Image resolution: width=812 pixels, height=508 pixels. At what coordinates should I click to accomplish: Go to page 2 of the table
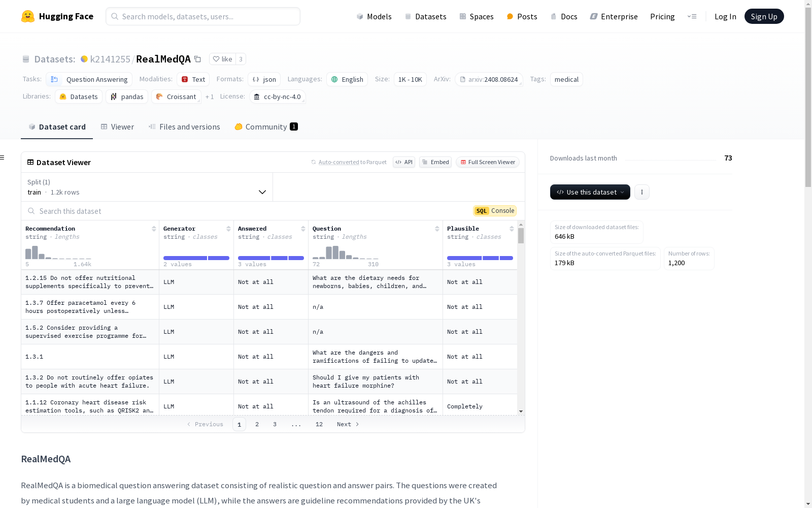point(257,424)
